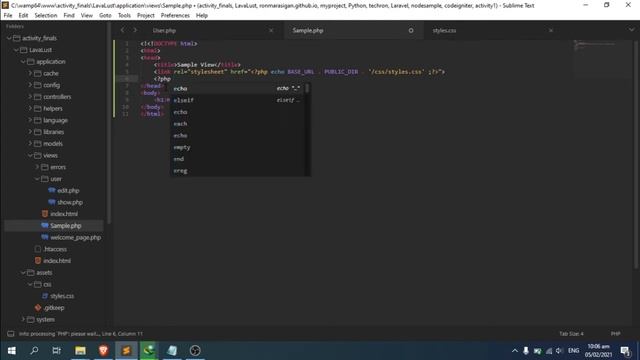This screenshot has height=360, width=640.
Task: Expand the helpers folder
Action: coord(30,109)
